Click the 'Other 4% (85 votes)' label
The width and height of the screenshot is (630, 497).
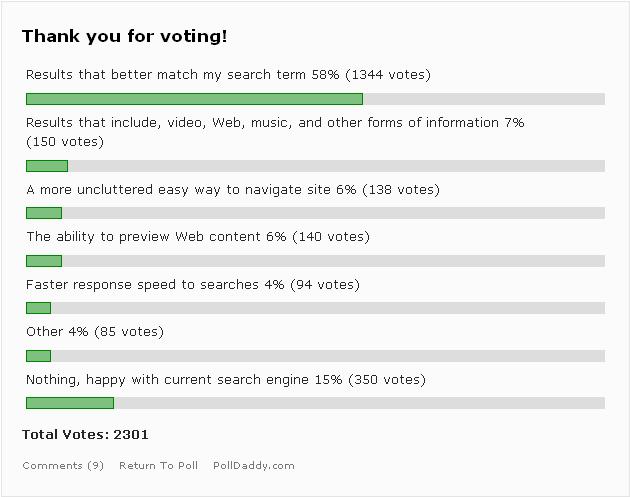(95, 332)
